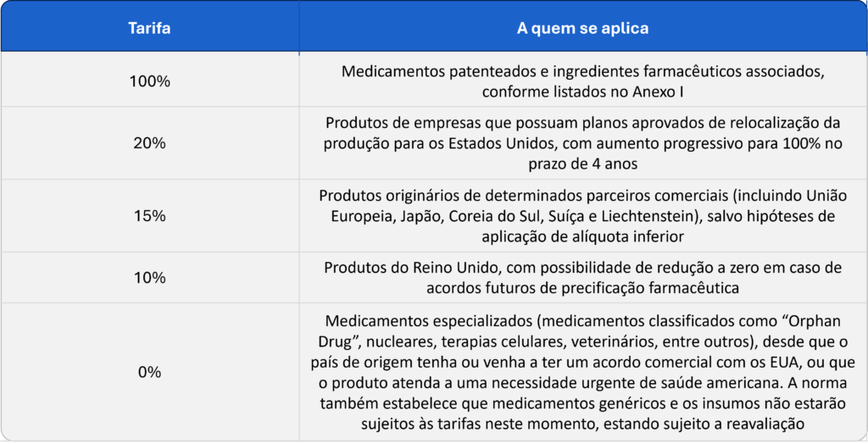Screen dimensions: 868x444
Task: Select the 20% tariff cell
Action: point(149,143)
